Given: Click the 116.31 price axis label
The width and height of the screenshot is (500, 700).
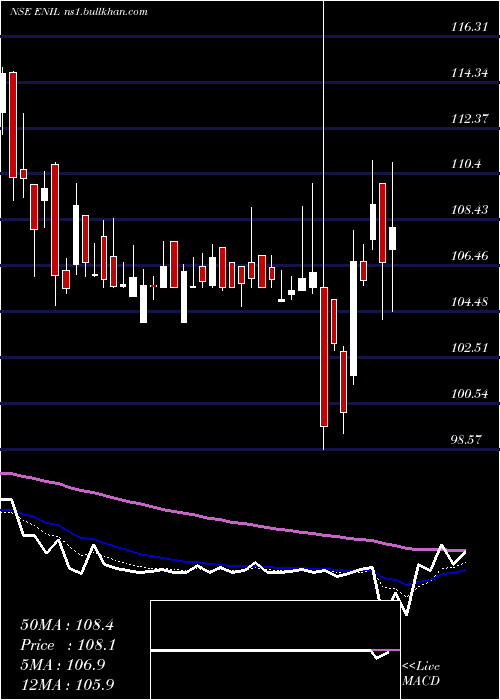Looking at the screenshot, I should point(469,27).
